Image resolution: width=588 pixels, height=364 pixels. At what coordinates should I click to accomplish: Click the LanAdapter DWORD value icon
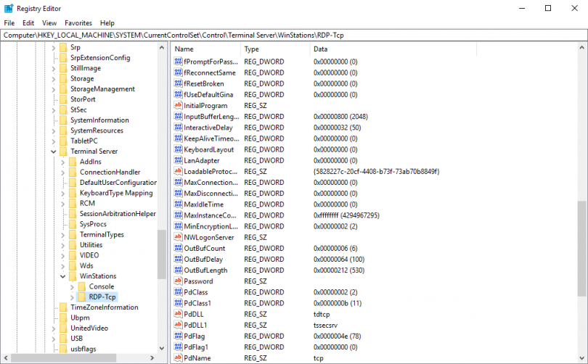pyautogui.click(x=178, y=160)
